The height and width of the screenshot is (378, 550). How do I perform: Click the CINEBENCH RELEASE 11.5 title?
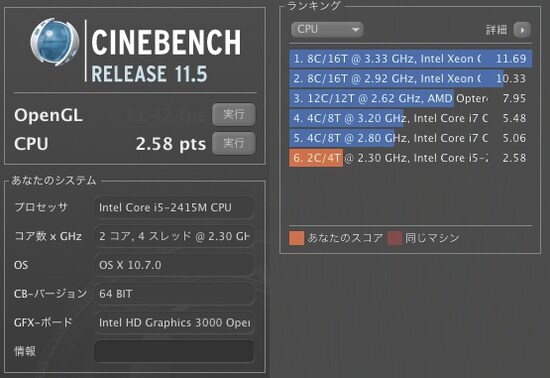[x=166, y=55]
